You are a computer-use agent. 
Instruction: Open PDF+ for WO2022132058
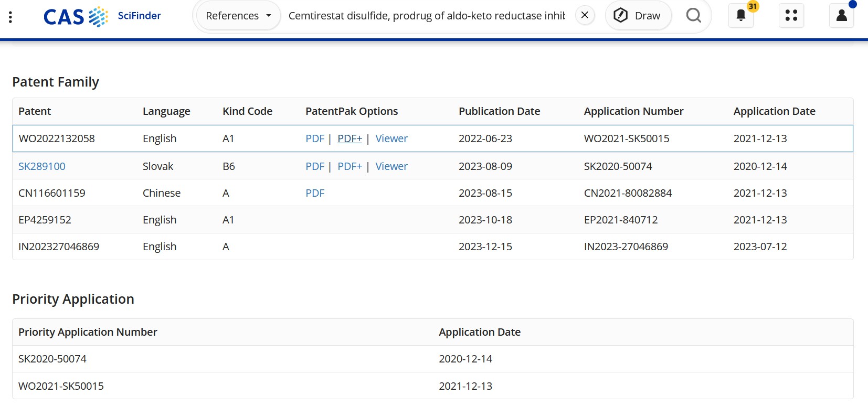click(350, 138)
